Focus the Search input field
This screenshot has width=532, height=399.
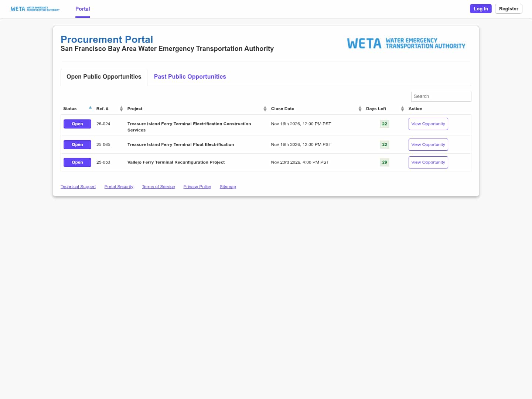tap(441, 96)
